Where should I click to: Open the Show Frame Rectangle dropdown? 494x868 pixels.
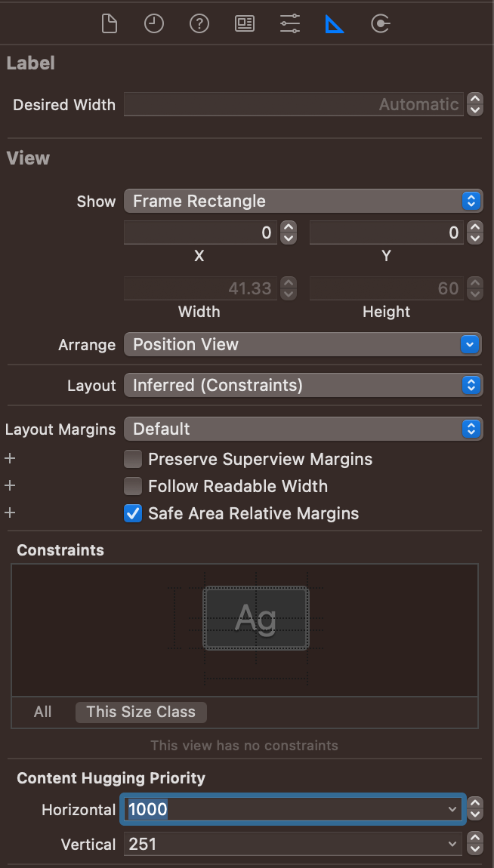coord(302,201)
